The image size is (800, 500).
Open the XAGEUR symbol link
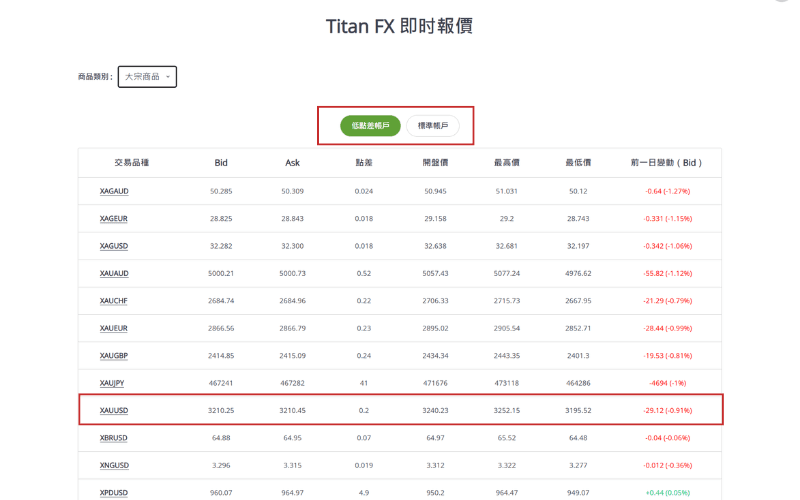point(113,219)
